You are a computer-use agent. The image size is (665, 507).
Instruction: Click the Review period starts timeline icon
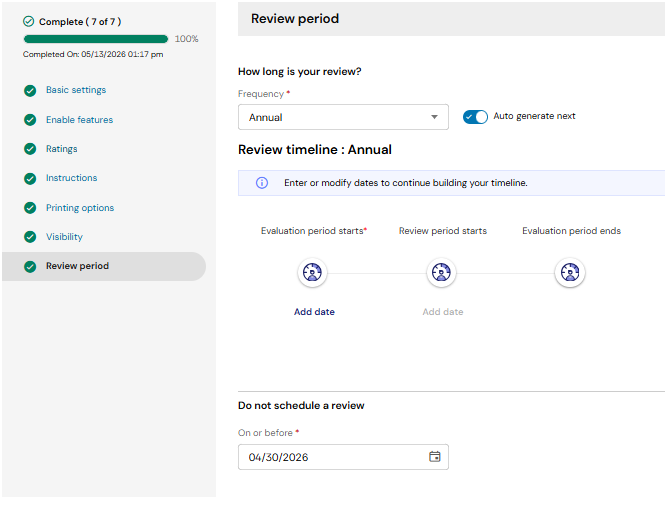click(441, 272)
